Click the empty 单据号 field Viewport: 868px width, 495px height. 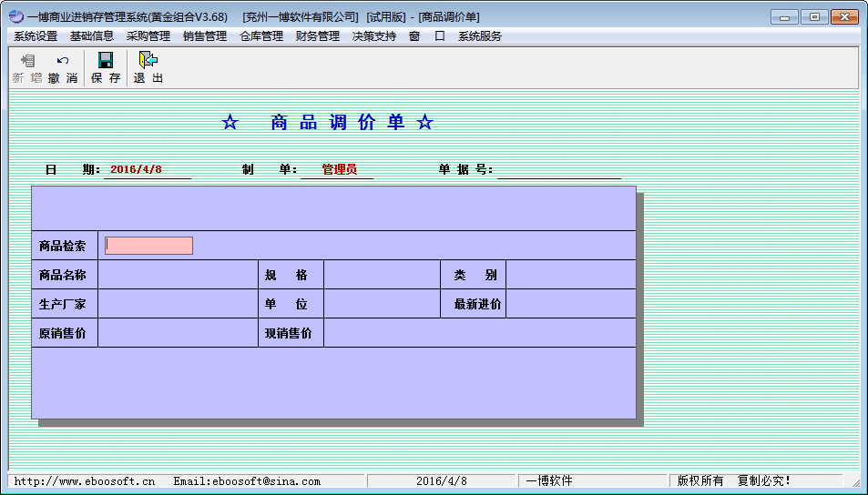[x=558, y=170]
